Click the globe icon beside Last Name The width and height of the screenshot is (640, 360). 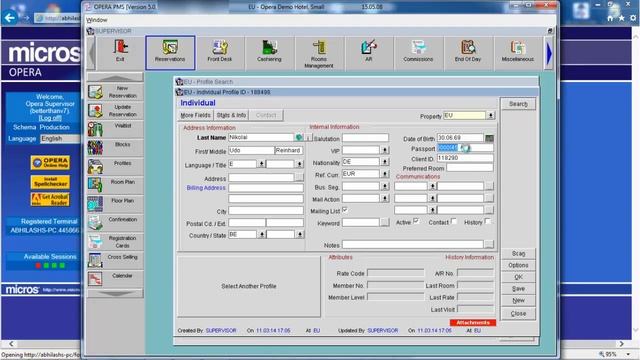click(x=299, y=138)
